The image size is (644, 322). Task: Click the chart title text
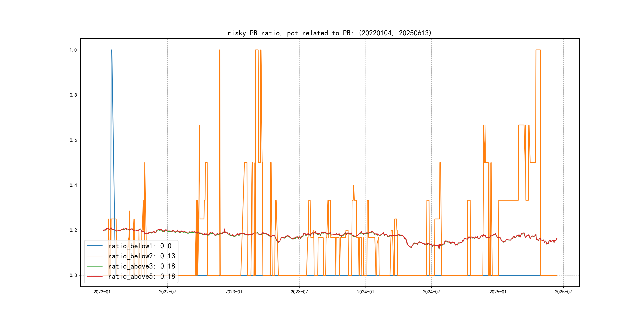330,33
